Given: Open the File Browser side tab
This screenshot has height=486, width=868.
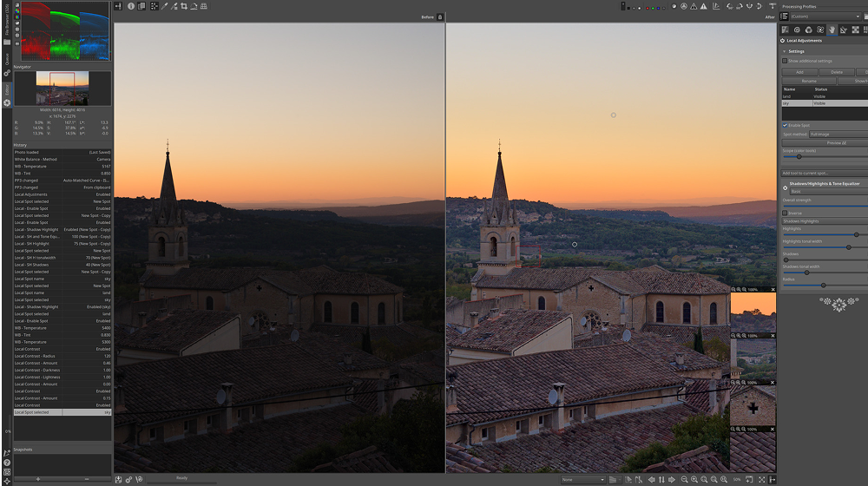Looking at the screenshot, I should (x=7, y=26).
